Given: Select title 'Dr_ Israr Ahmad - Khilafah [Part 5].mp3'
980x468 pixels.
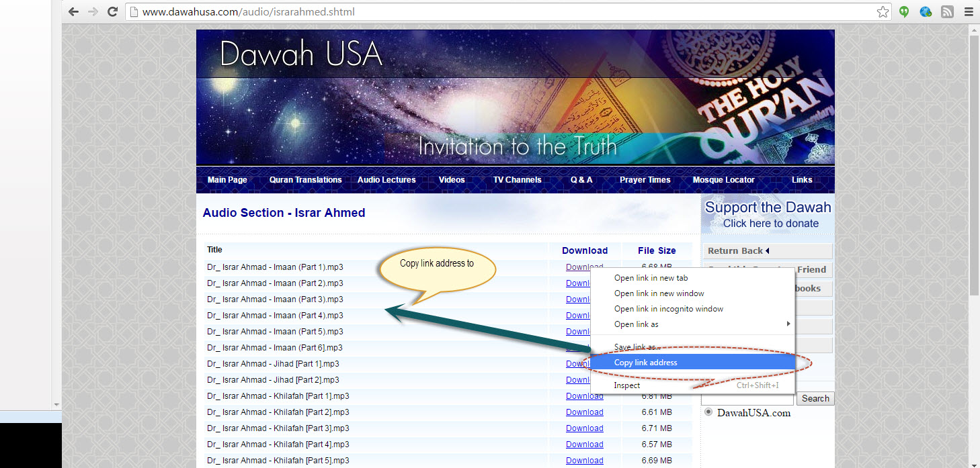Looking at the screenshot, I should click(x=278, y=461).
